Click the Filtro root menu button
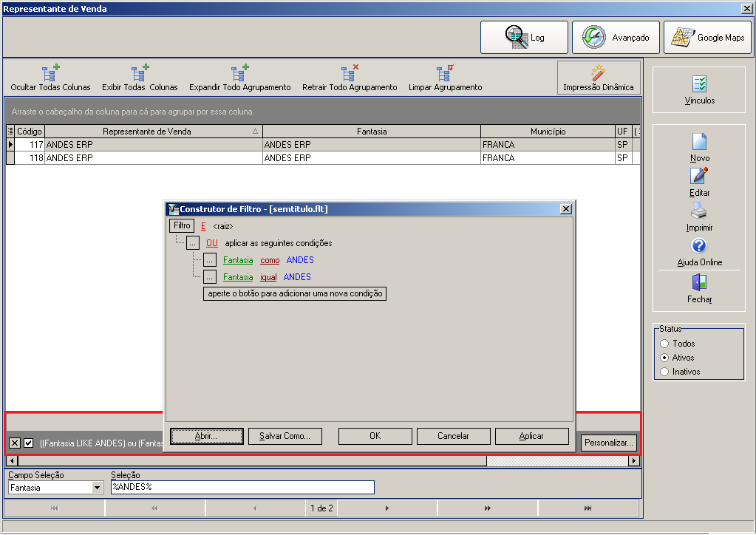 point(182,225)
